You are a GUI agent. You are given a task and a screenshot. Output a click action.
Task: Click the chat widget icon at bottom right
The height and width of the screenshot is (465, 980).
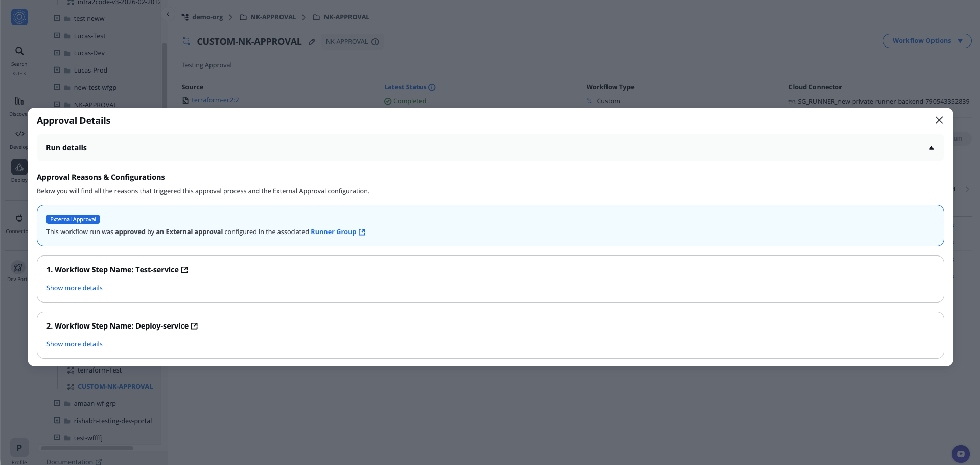click(961, 453)
